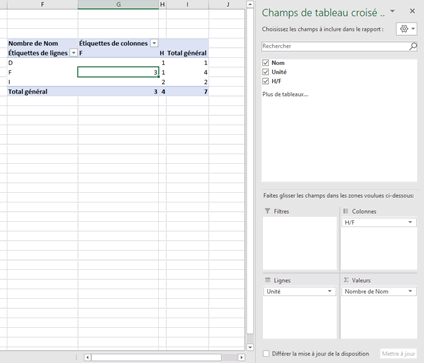Select the Total général column header cell

[x=187, y=53]
